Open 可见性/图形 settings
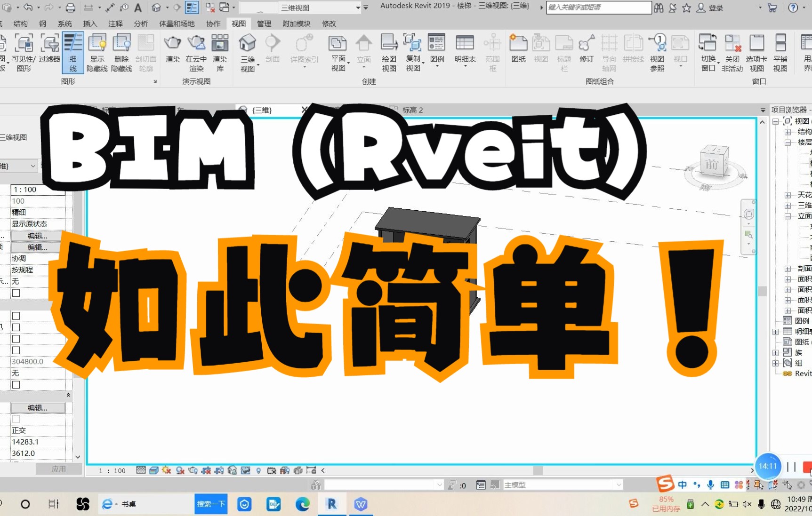 point(24,52)
